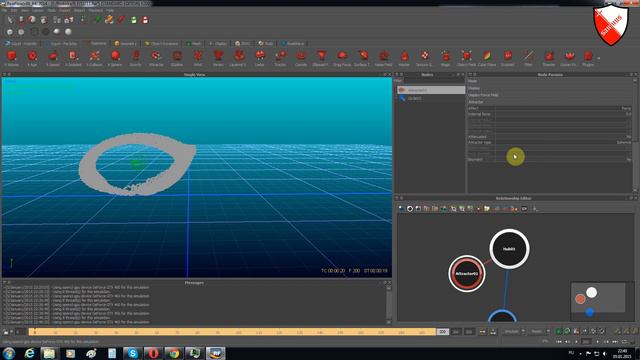Click the Messages panel scrollbar
This screenshot has width=640, height=360.
tap(389, 304)
